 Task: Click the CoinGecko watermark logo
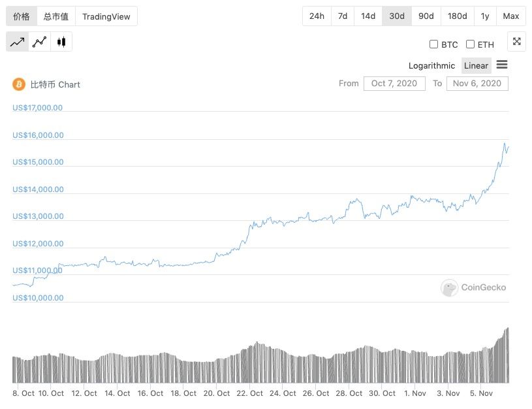(x=449, y=287)
